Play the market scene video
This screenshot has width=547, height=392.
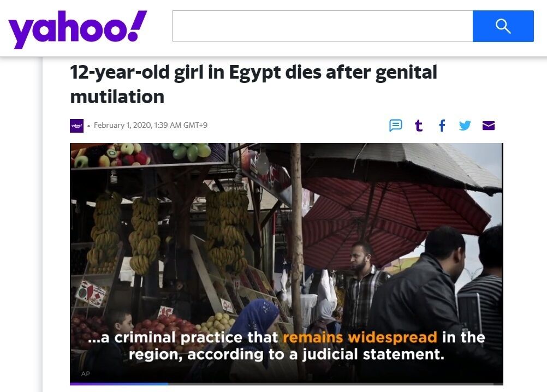287,263
